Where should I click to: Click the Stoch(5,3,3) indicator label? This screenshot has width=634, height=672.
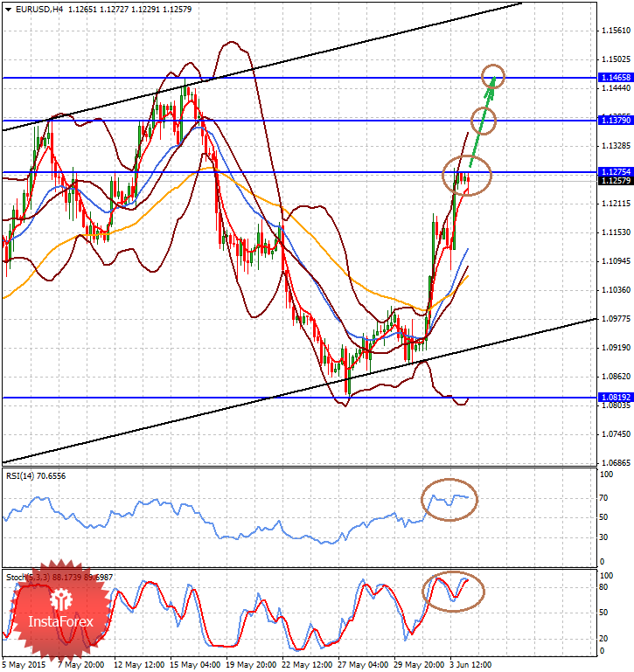[x=59, y=578]
